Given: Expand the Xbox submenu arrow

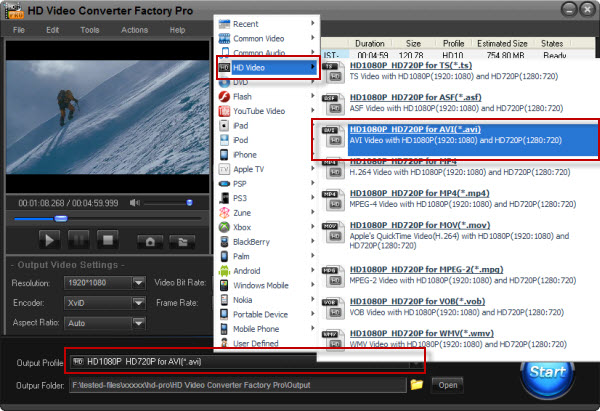Looking at the screenshot, I should (x=313, y=227).
